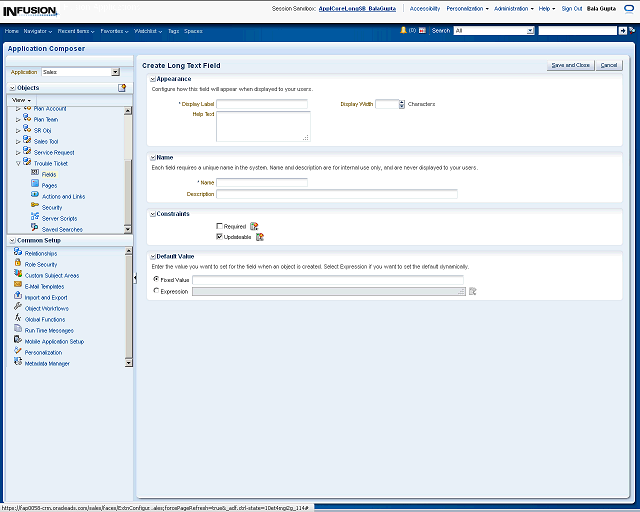This screenshot has height=512, width=640.
Task: Click the Import and Export icon
Action: tap(18, 297)
